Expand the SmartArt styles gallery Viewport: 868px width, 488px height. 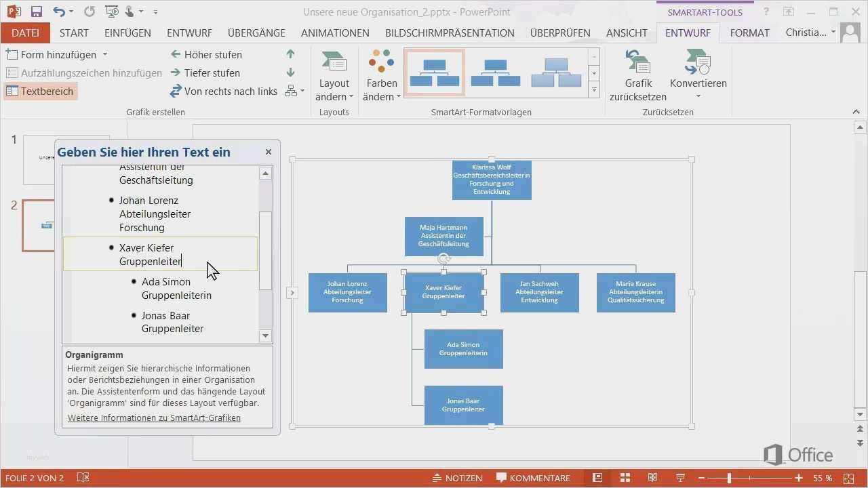[x=594, y=89]
